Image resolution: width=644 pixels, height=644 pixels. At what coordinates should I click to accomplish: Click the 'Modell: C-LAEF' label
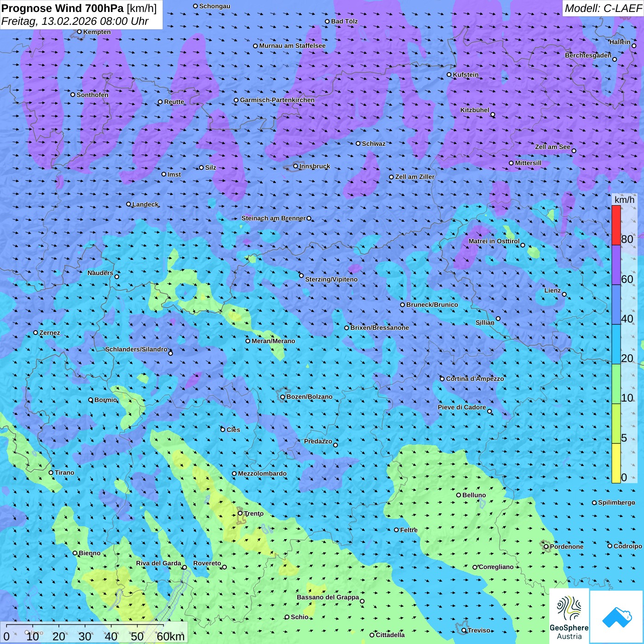[603, 8]
